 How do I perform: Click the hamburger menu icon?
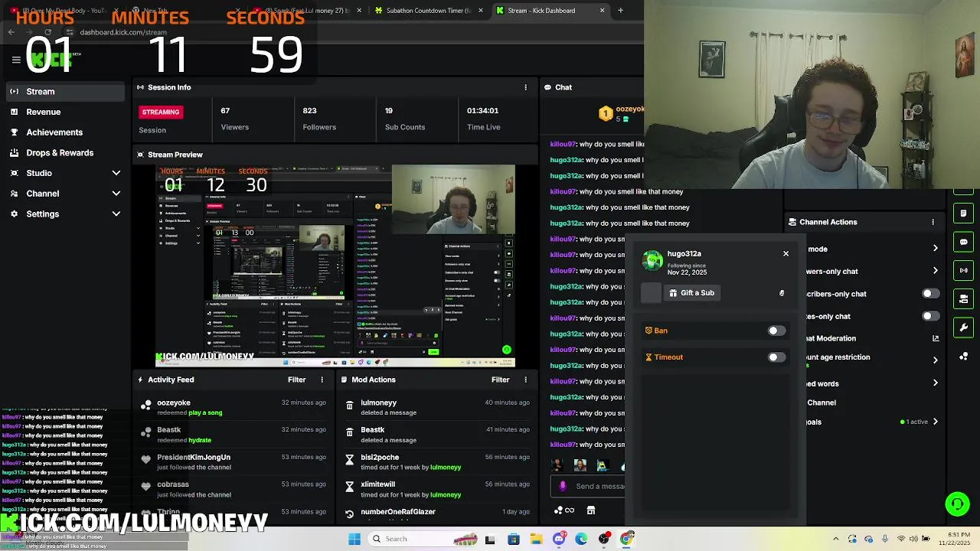point(15,60)
